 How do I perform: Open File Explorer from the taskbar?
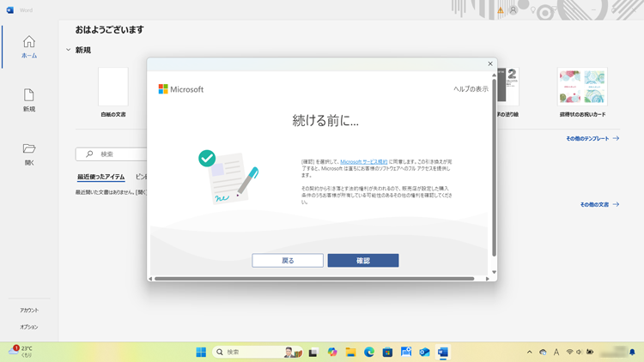point(350,352)
